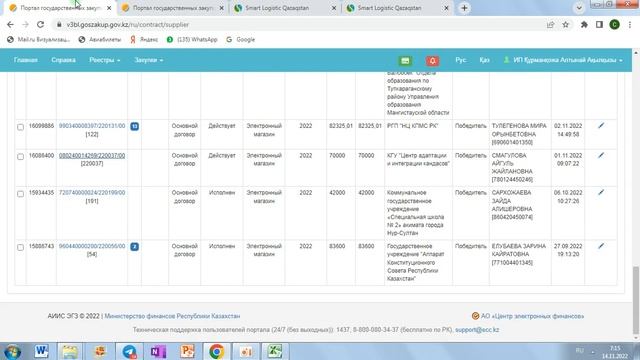The image size is (640, 360).
Task: Go back using browser back arrow
Action: click(10, 24)
